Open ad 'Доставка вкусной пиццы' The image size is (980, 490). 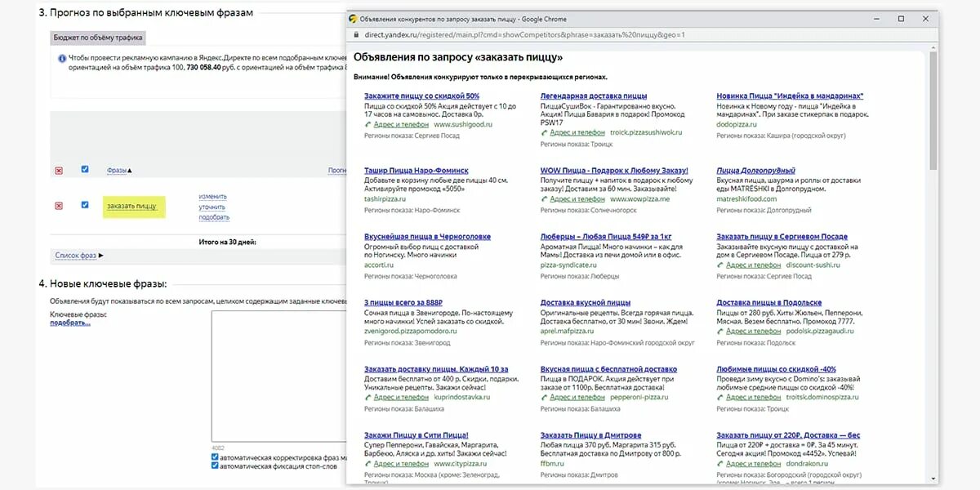(x=586, y=303)
